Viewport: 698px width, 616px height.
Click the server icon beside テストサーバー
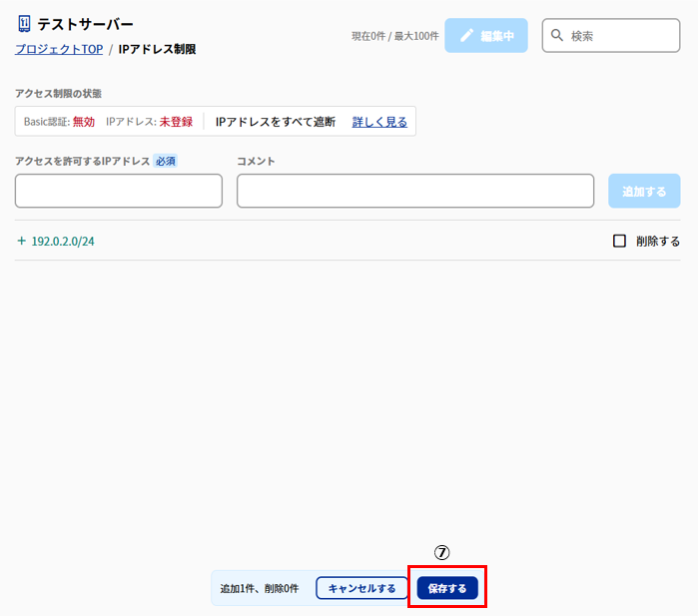coord(24,24)
